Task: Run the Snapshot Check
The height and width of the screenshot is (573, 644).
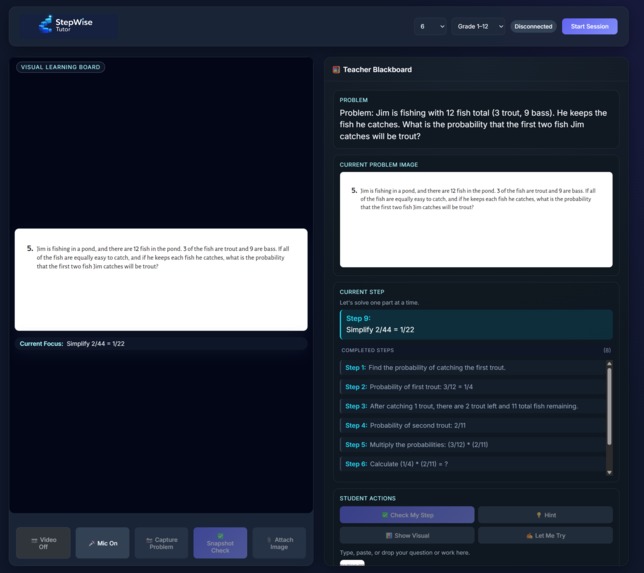Action: (x=220, y=543)
